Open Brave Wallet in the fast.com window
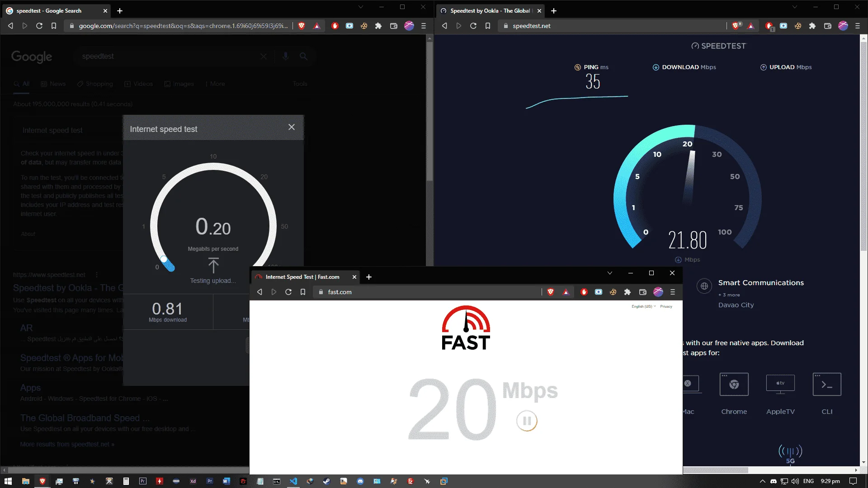Screen dimensions: 868x488 pos(642,292)
